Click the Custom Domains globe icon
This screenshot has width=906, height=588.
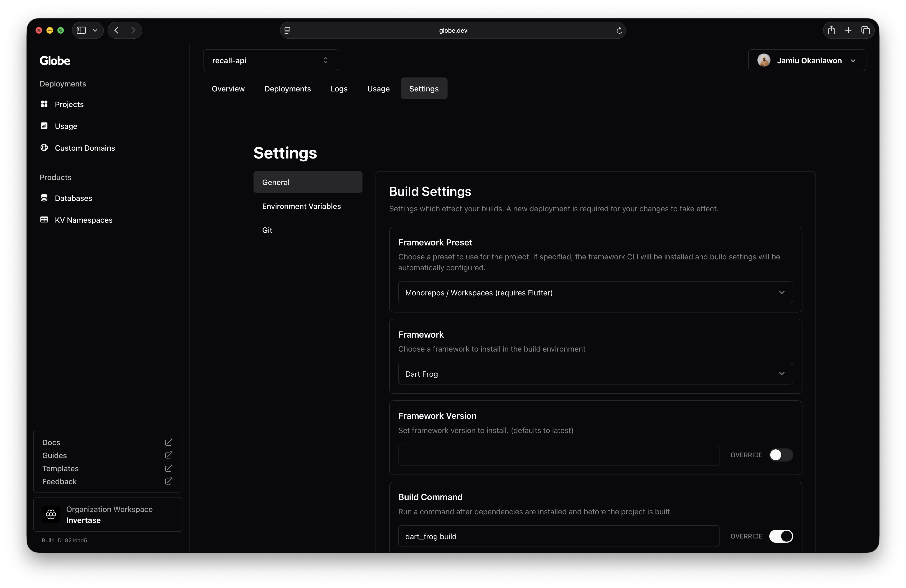click(44, 148)
